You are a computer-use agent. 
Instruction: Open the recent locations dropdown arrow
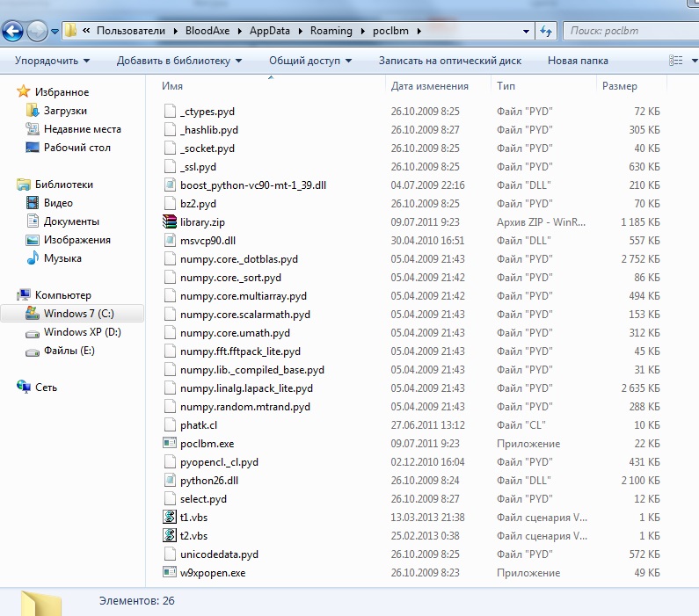click(55, 32)
